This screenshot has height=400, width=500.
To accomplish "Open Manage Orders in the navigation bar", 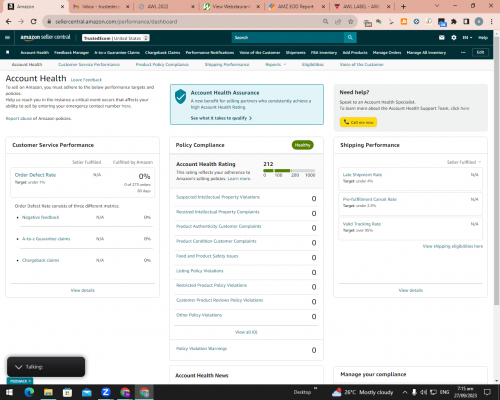I will point(387,52).
